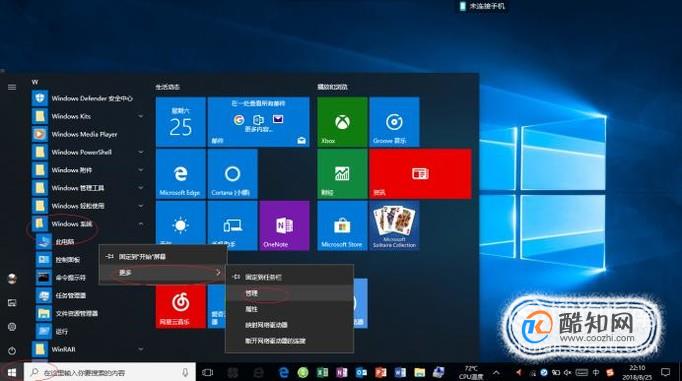This screenshot has width=682, height=381.
Task: Choose Pin to Start in context menu
Action: [x=163, y=257]
